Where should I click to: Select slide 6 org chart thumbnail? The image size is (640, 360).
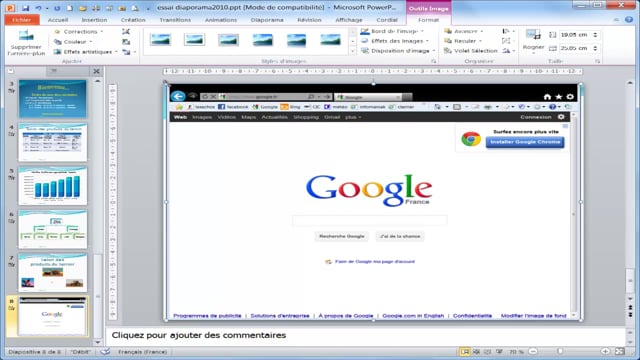click(53, 229)
